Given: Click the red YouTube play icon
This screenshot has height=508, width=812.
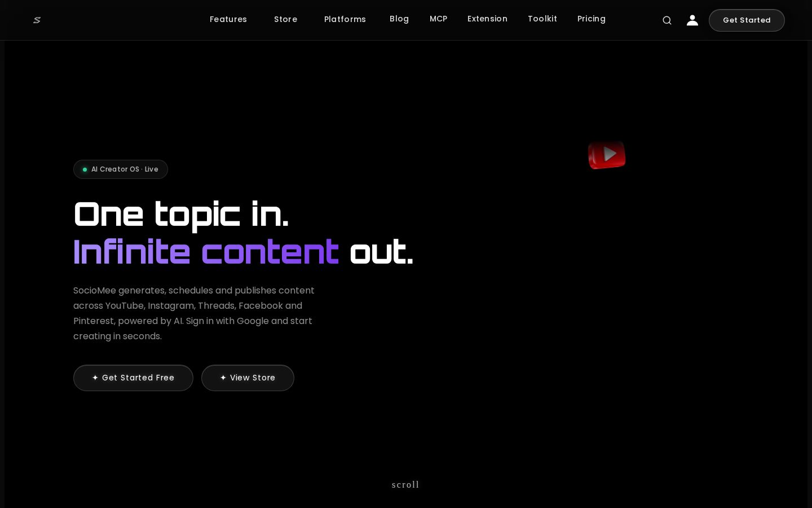Looking at the screenshot, I should click(607, 155).
